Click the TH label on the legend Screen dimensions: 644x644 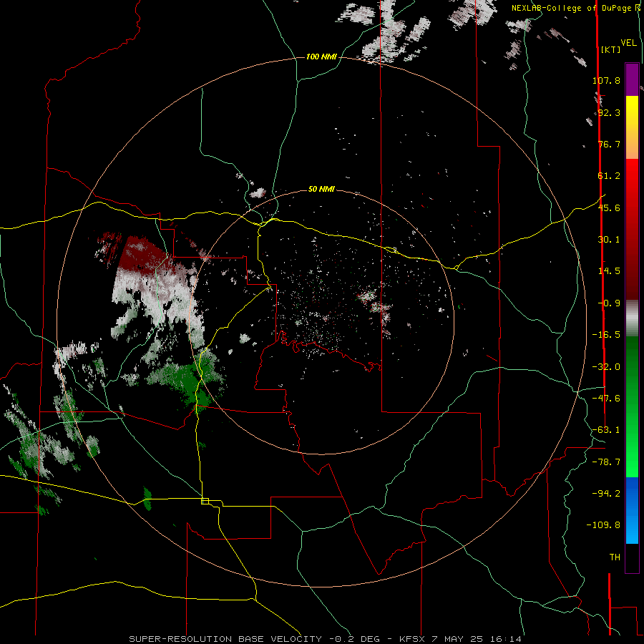click(615, 557)
